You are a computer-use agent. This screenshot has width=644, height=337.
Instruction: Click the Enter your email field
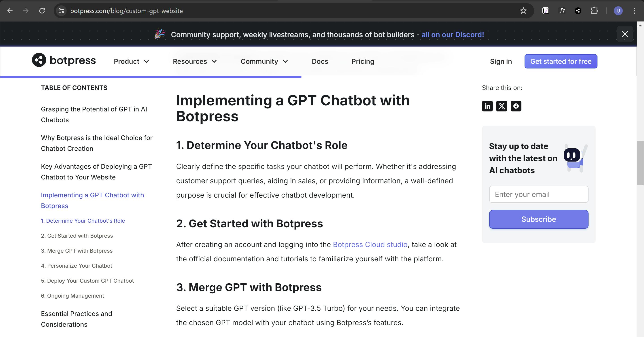click(538, 194)
